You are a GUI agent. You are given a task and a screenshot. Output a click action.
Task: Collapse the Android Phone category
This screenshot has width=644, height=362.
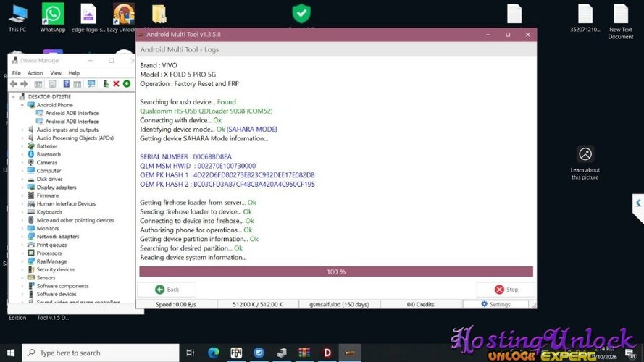22,105
